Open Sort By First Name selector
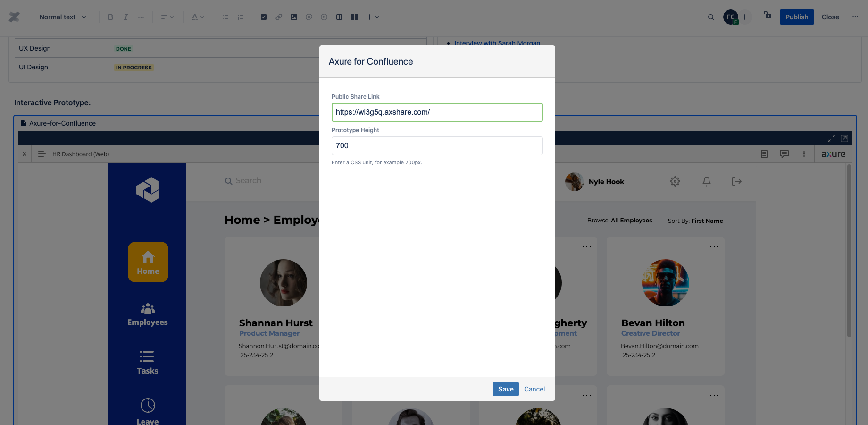Viewport: 868px width, 425px height. [x=695, y=221]
